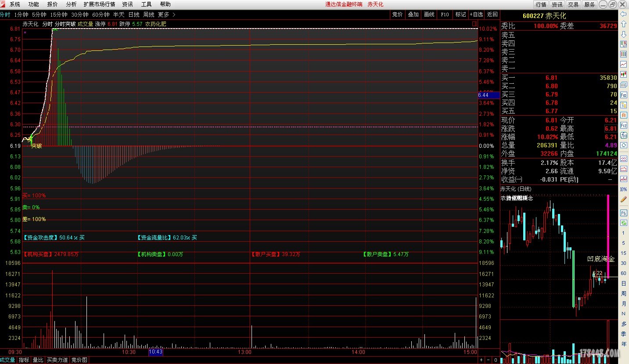The width and height of the screenshot is (629, 364).
Task: Click the up arrow icon in right sidebar
Action: click(x=623, y=24)
